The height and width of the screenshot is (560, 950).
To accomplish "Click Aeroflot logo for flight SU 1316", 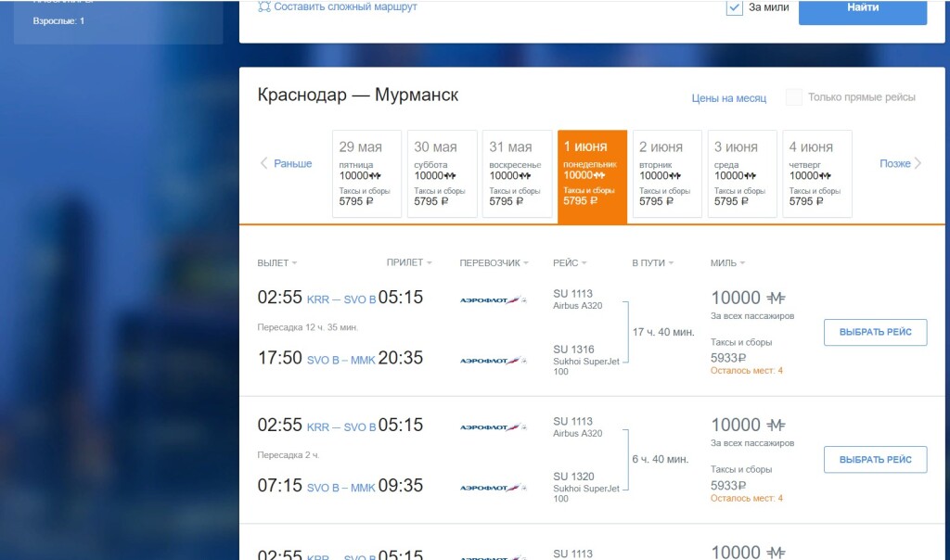I will pos(493,361).
